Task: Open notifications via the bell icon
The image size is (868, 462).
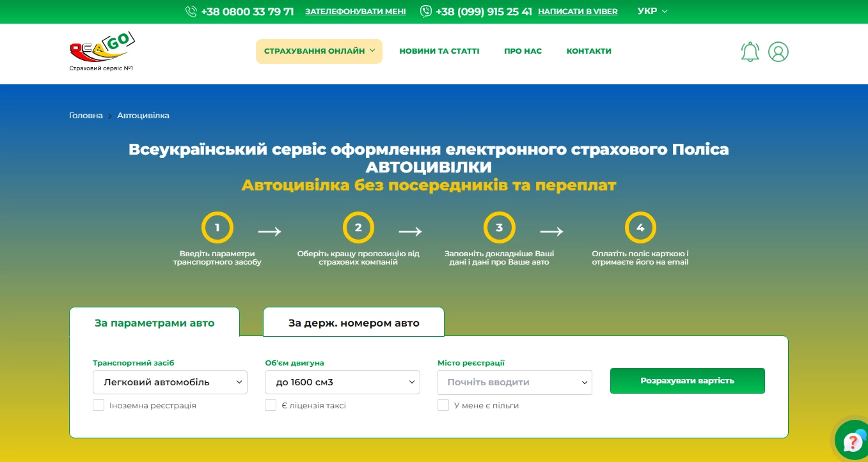Action: point(750,51)
